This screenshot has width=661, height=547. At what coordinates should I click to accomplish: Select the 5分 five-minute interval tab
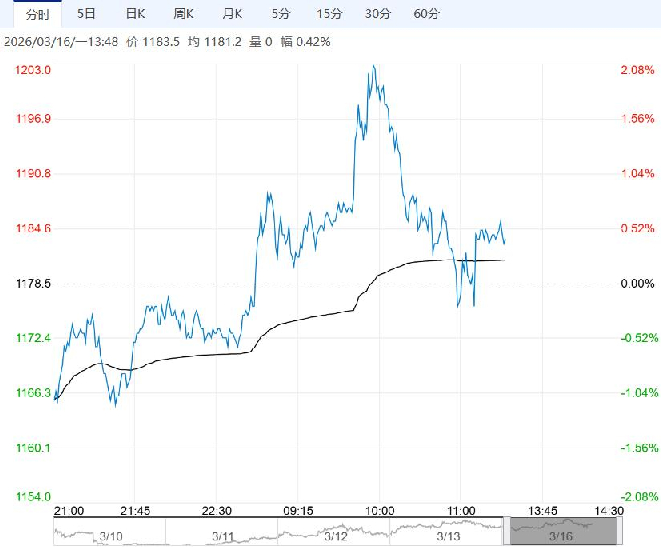click(x=281, y=14)
